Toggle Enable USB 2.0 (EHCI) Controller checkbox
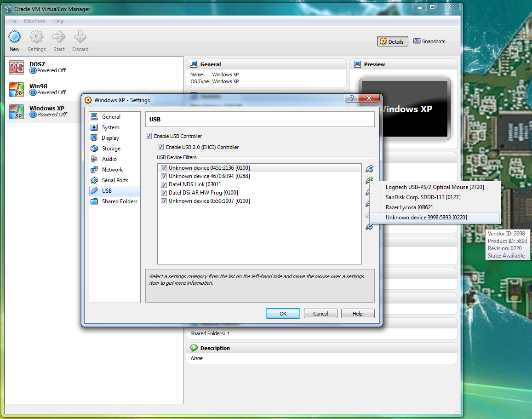 (160, 147)
